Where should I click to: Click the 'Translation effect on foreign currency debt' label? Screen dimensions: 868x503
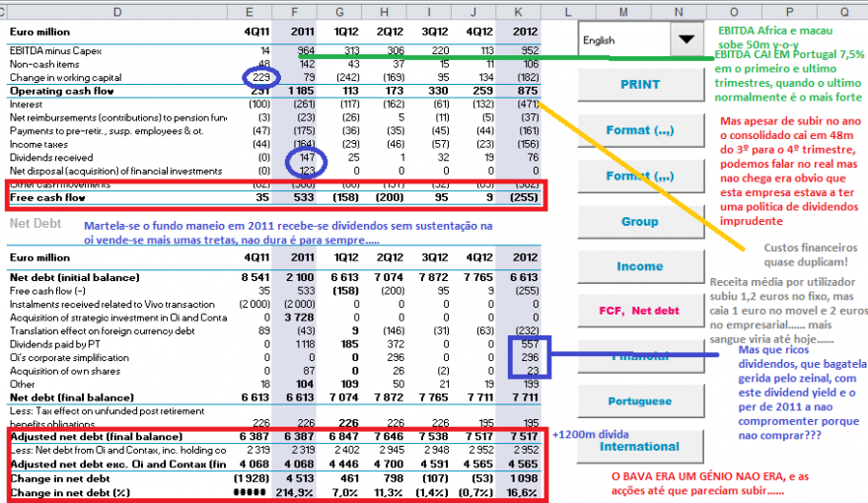[102, 331]
